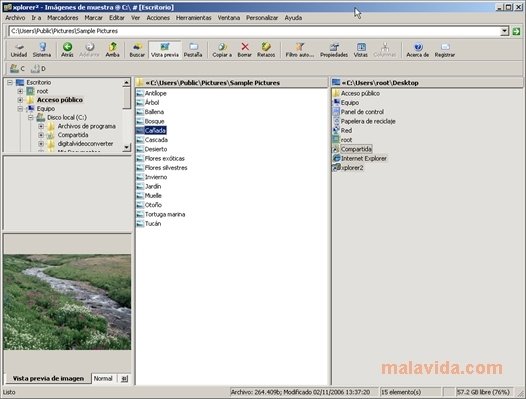The width and height of the screenshot is (526, 399).
Task: Click the address bar path field
Action: [x=254, y=31]
